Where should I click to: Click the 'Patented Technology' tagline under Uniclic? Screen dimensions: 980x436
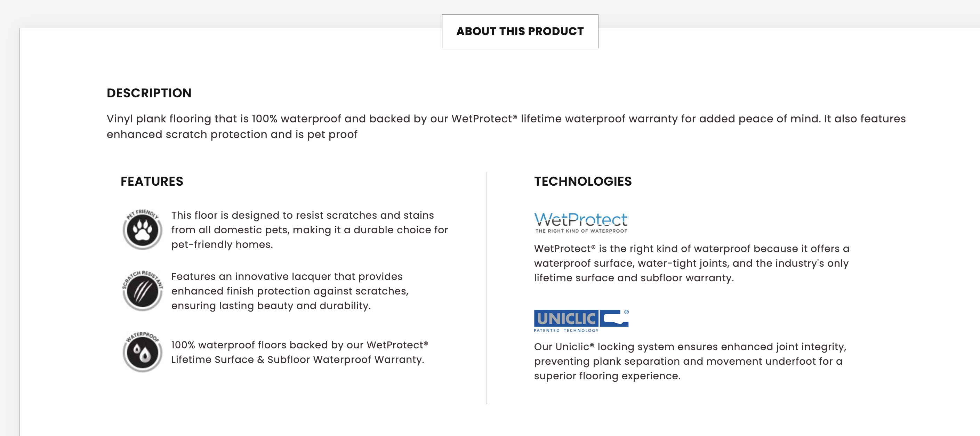(566, 331)
